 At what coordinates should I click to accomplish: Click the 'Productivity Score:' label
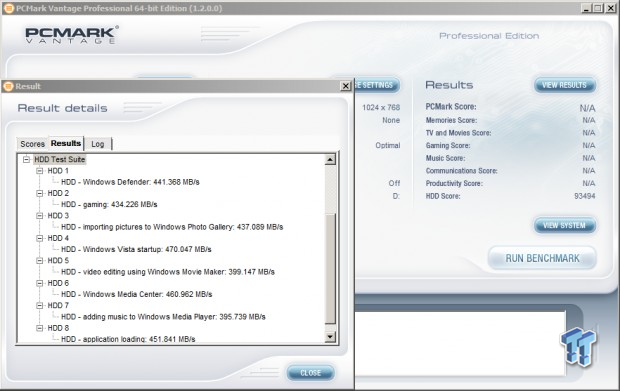click(454, 183)
